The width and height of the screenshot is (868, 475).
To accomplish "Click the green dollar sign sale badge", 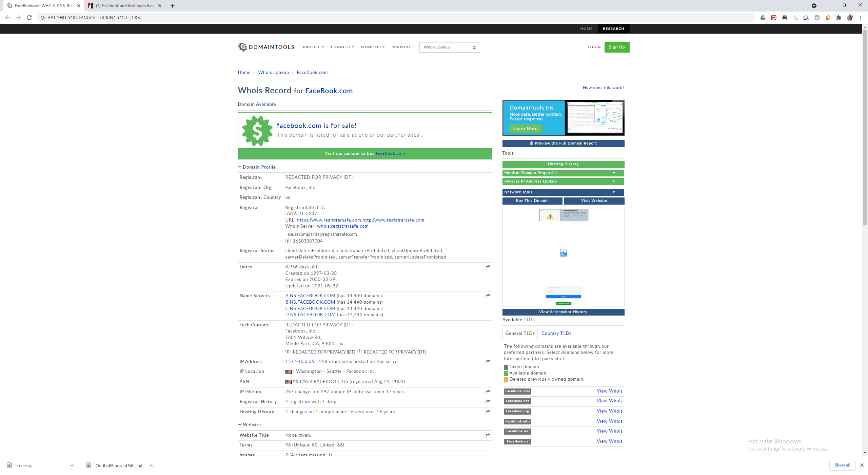I will (257, 131).
